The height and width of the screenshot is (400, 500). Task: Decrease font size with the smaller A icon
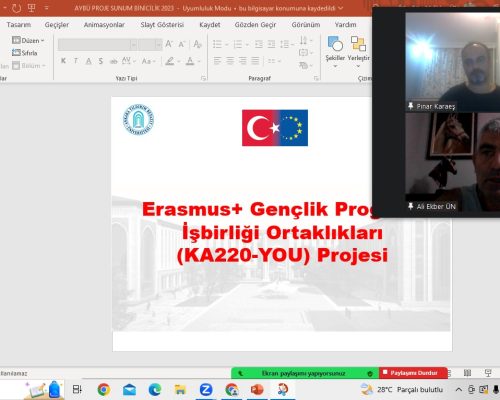tap(182, 44)
